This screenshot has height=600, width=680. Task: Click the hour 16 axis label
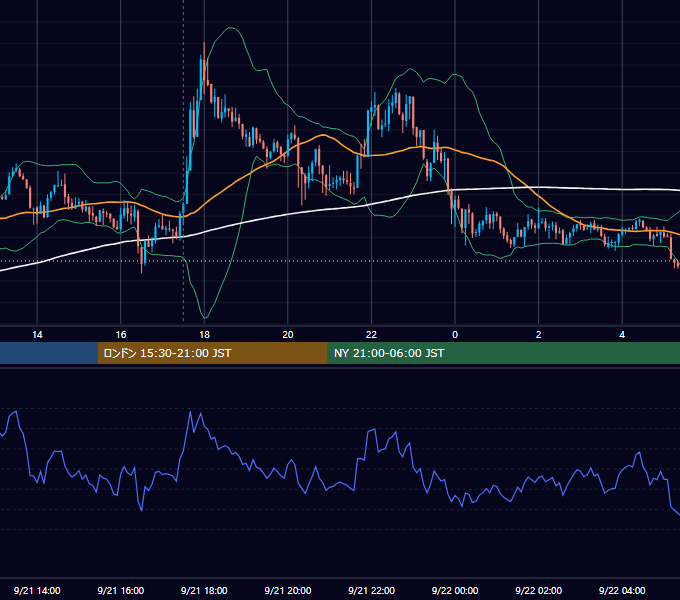pos(121,335)
